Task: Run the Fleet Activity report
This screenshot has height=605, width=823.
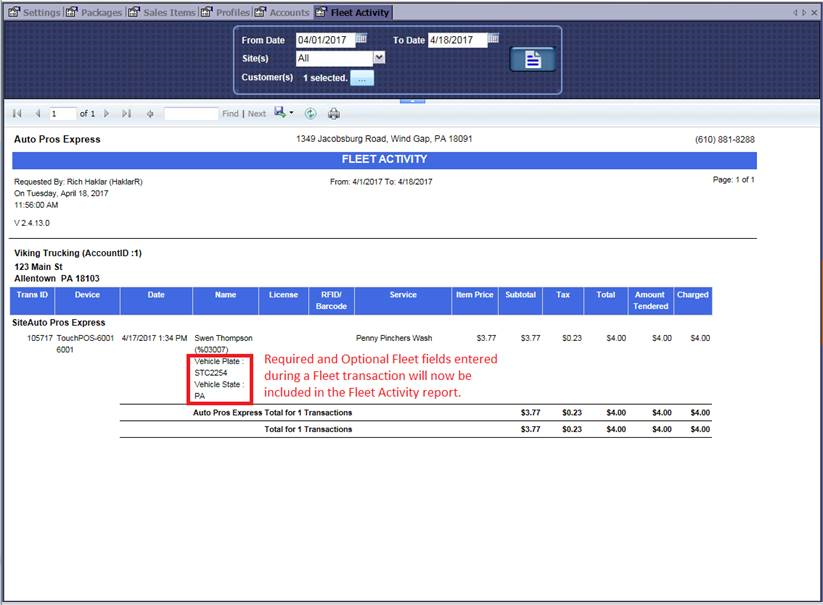Action: tap(532, 59)
